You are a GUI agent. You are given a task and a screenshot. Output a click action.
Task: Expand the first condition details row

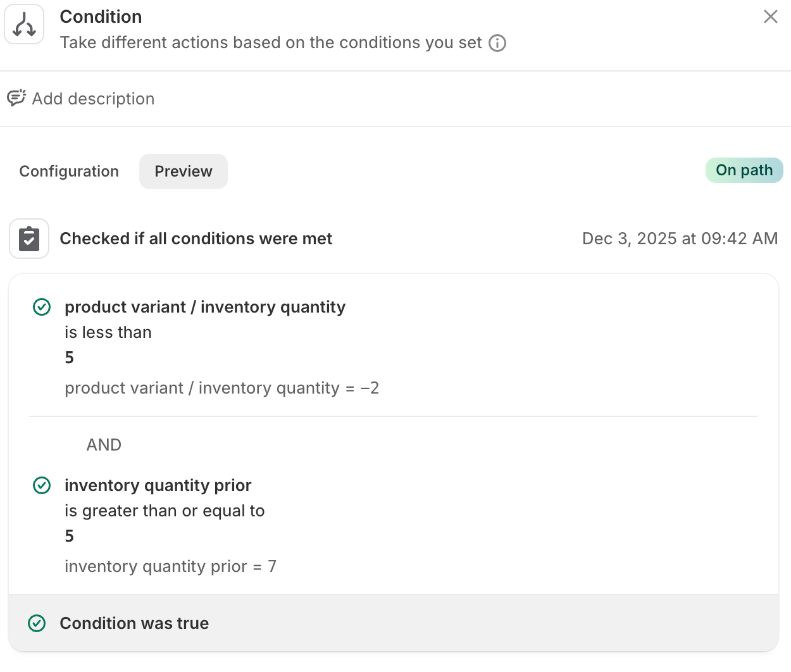pyautogui.click(x=205, y=307)
